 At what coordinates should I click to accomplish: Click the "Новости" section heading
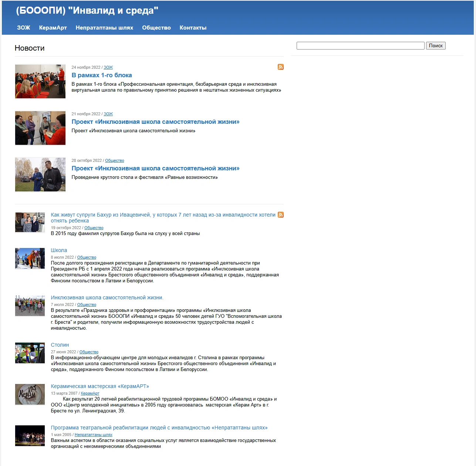pos(30,48)
